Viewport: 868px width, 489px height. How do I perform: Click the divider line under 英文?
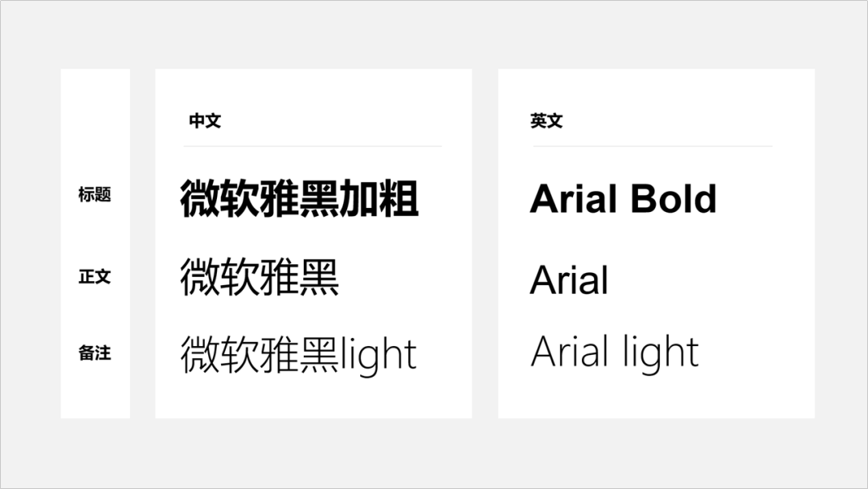coord(653,146)
